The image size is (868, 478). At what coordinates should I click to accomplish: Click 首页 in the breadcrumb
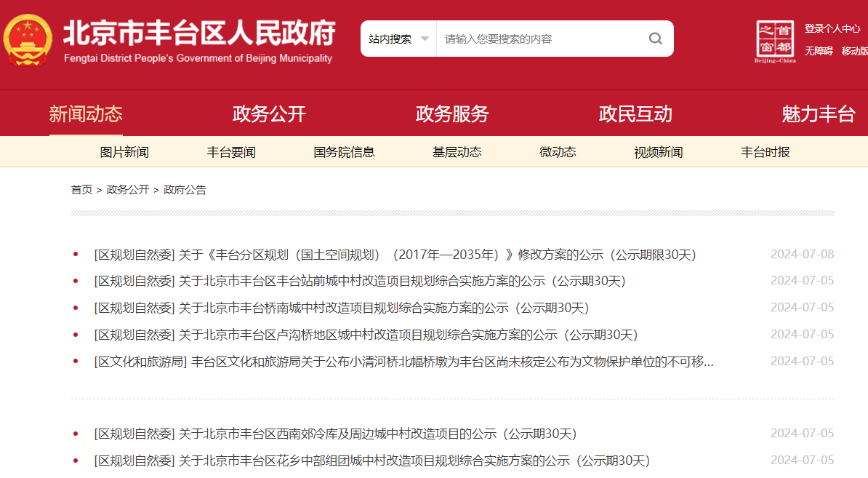click(x=81, y=189)
